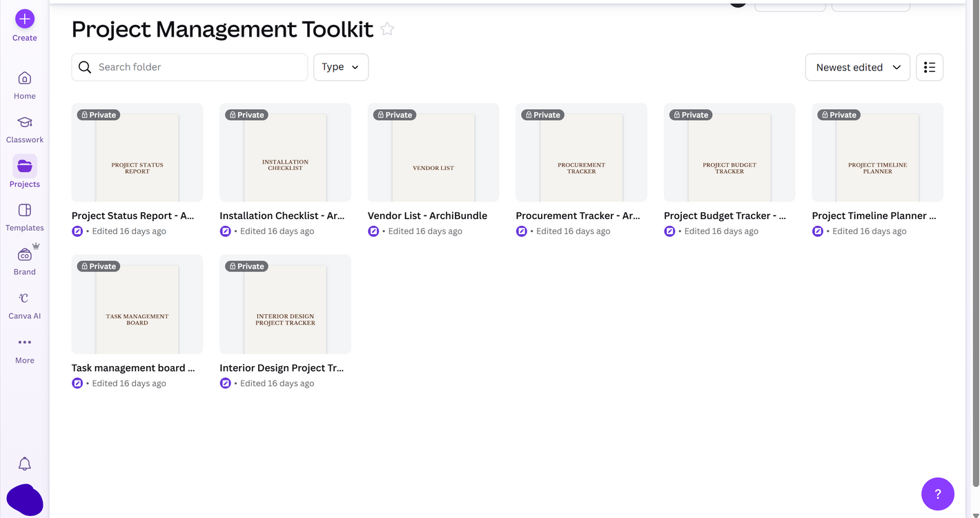Star the Project Management Toolkit folder

point(388,29)
